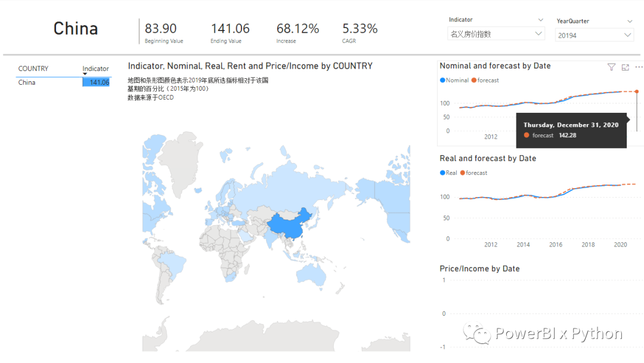Toggle Nominal legend marker in first chart
The width and height of the screenshot is (644, 363).
click(x=442, y=80)
